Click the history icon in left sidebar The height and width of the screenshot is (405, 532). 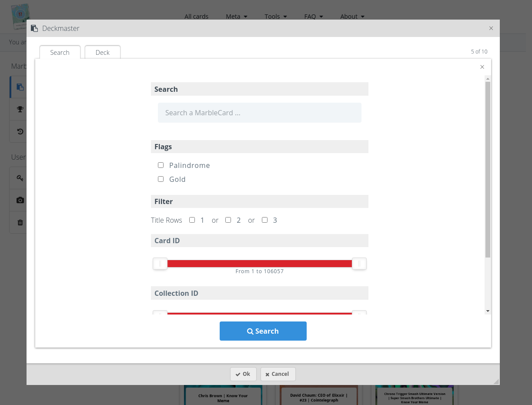20,131
